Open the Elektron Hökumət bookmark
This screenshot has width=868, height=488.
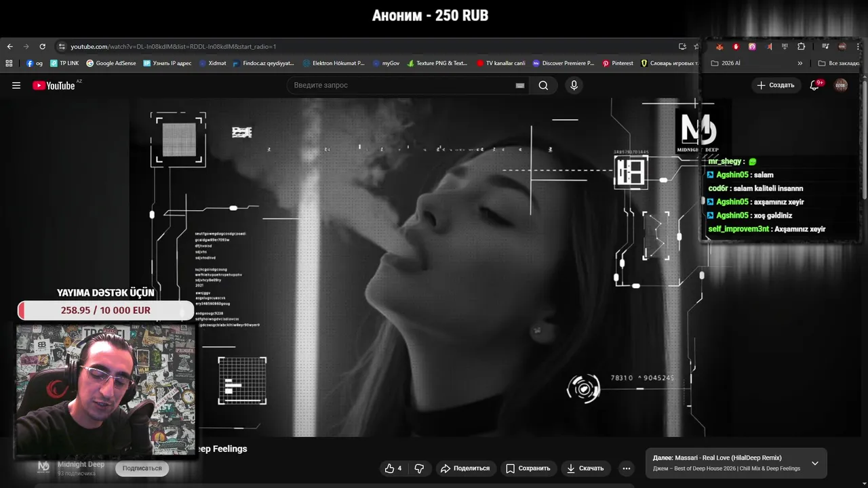(x=334, y=63)
